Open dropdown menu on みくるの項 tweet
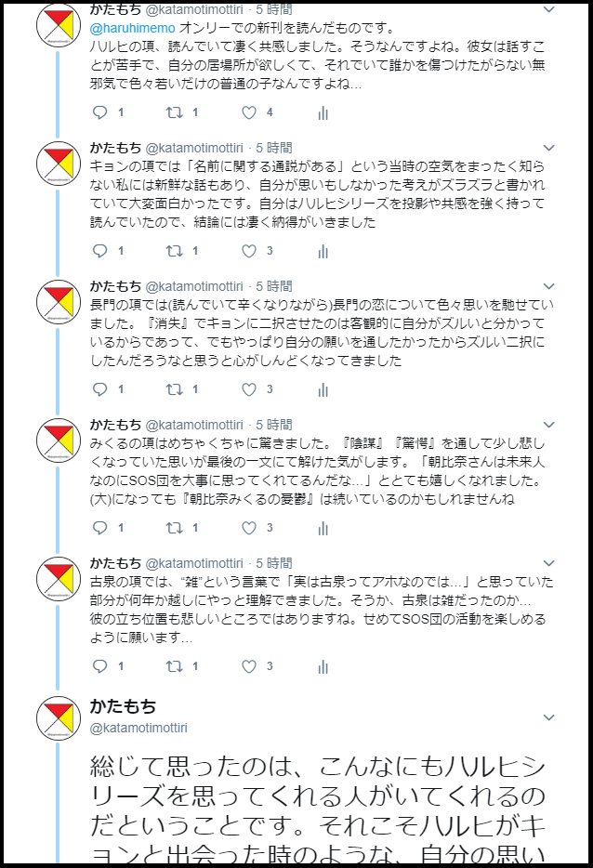This screenshot has height=868, width=593. point(548,425)
